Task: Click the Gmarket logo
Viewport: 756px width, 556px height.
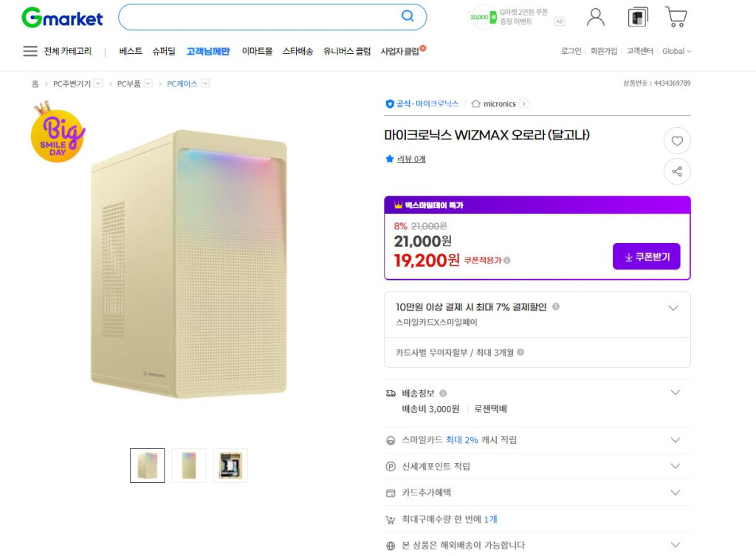Action: [x=62, y=18]
